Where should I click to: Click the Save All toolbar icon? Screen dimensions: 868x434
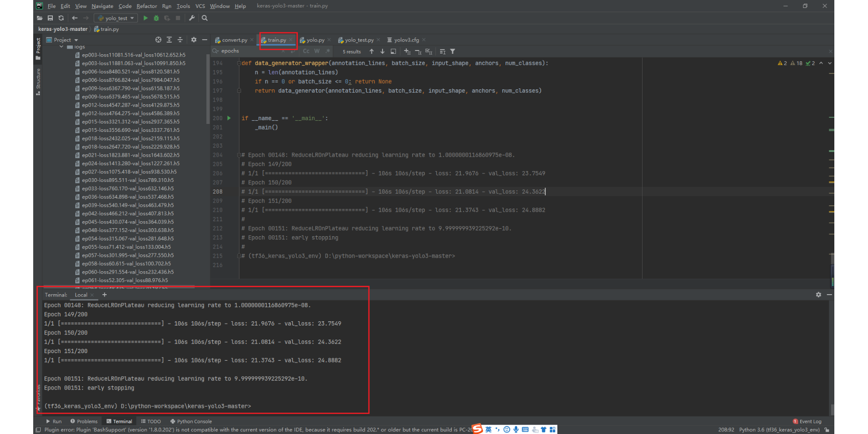(51, 18)
